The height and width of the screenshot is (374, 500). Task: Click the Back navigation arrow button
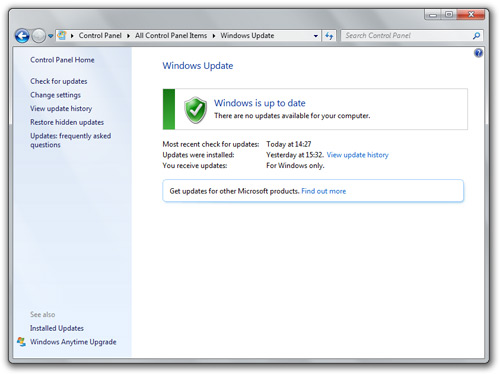click(x=22, y=36)
